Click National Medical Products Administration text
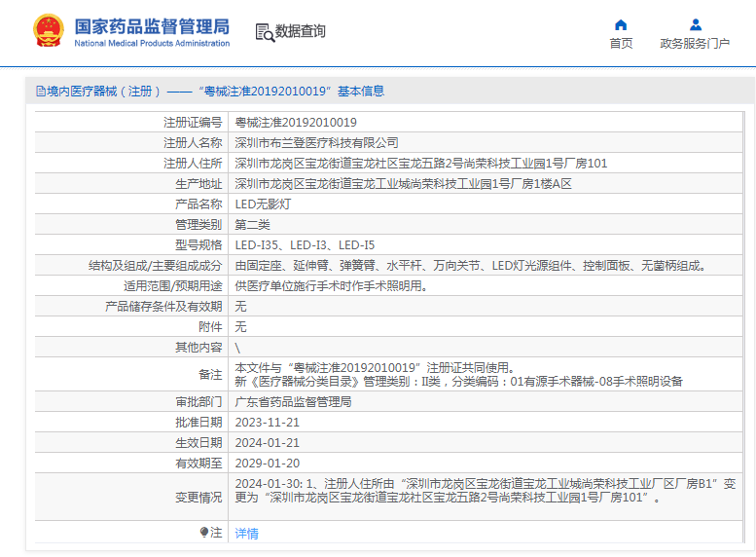The height and width of the screenshot is (557, 756). 152,43
